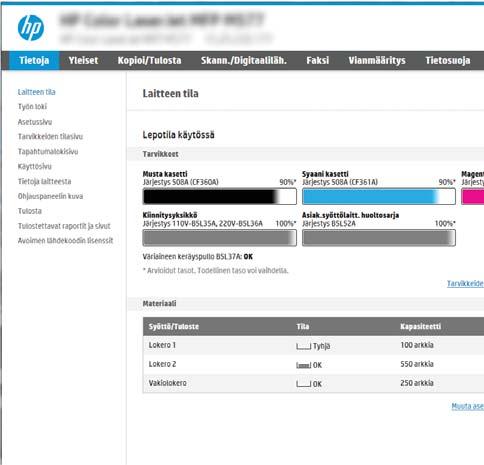
Task: Select the Vianmääritys tab
Action: (377, 60)
